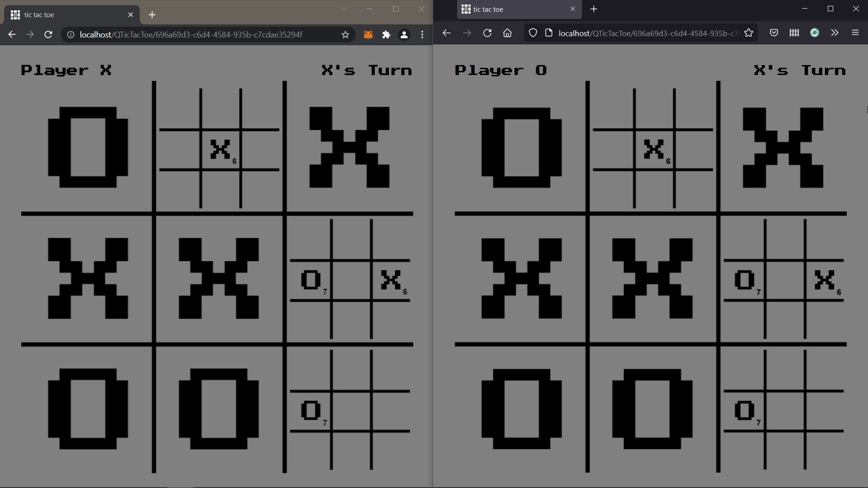Click big O in Player X top-left square
This screenshot has height=488, width=868.
tap(88, 147)
